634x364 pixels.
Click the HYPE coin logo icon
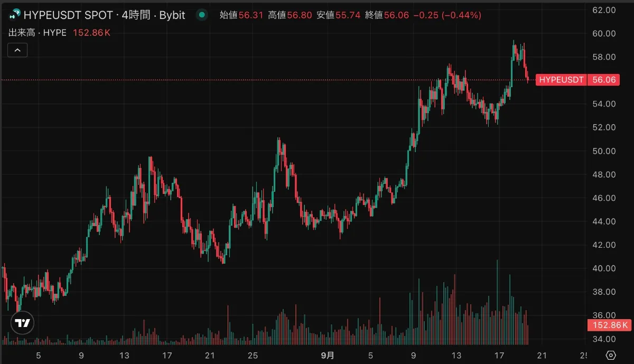15,15
